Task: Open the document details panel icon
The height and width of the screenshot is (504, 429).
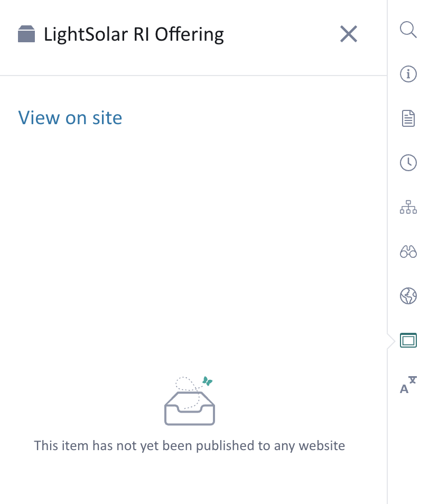Action: click(408, 118)
